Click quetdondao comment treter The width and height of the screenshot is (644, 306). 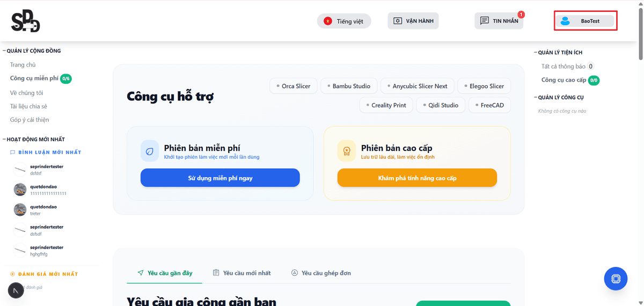[x=35, y=210]
